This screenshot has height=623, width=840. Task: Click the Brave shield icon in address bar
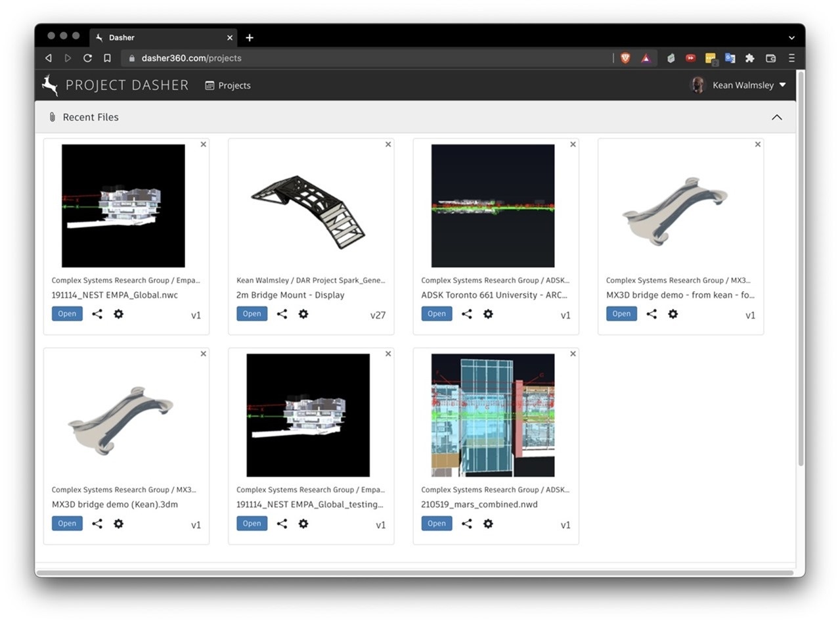(625, 58)
